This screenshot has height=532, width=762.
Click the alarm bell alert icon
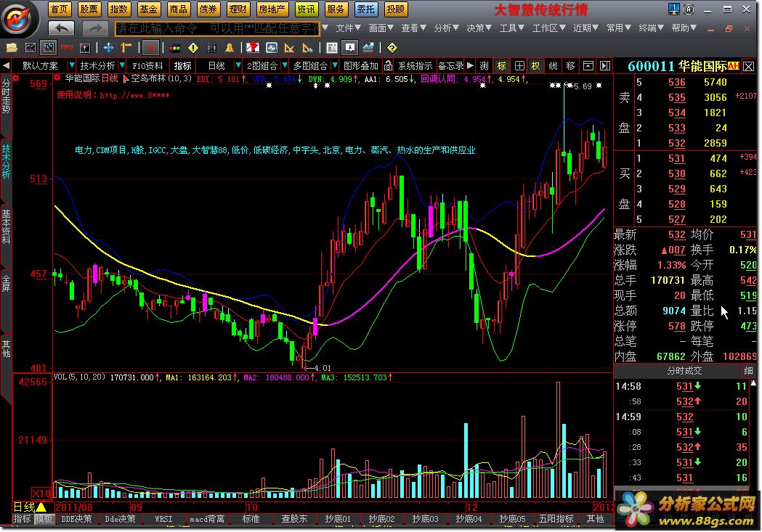pos(230,48)
